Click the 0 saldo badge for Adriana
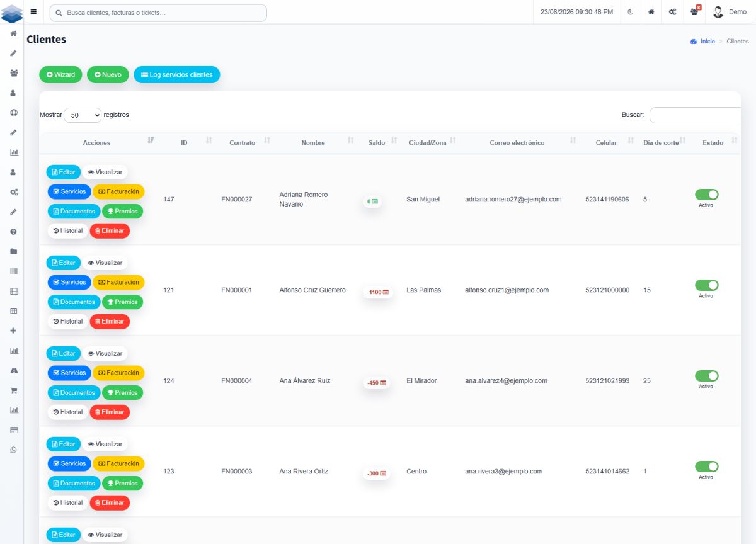Viewport: 756px width, 544px height. point(372,201)
